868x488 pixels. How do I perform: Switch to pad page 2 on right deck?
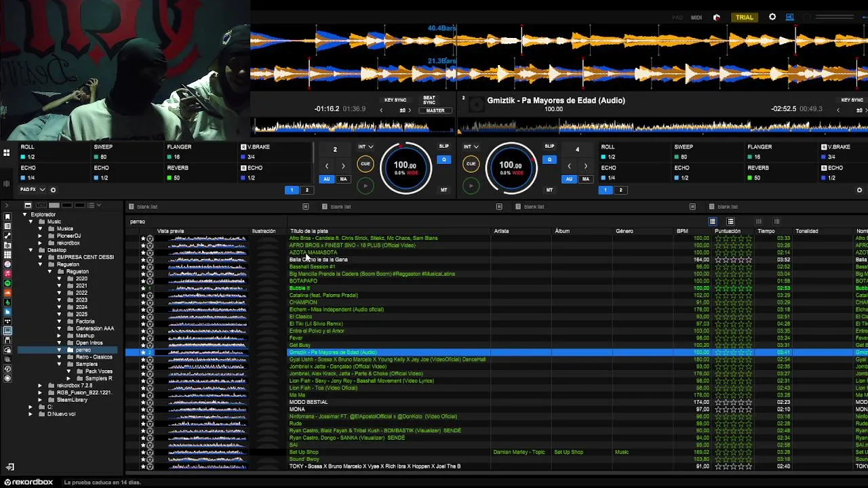coord(620,190)
